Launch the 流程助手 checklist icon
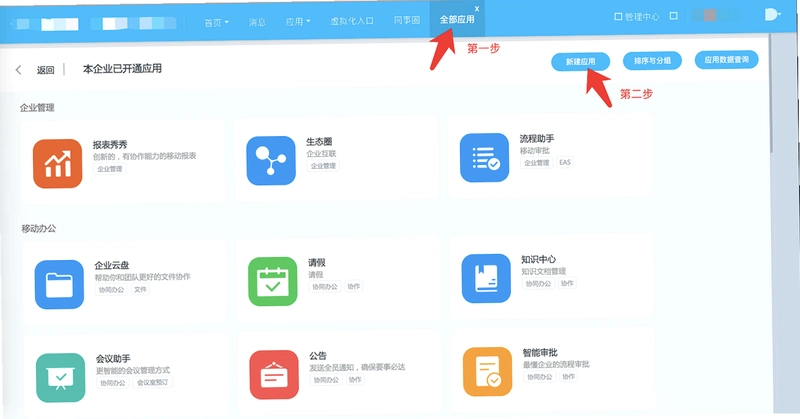 (484, 158)
